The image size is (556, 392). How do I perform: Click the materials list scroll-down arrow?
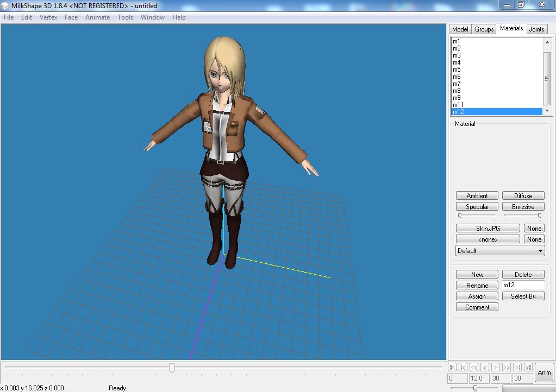[x=547, y=111]
